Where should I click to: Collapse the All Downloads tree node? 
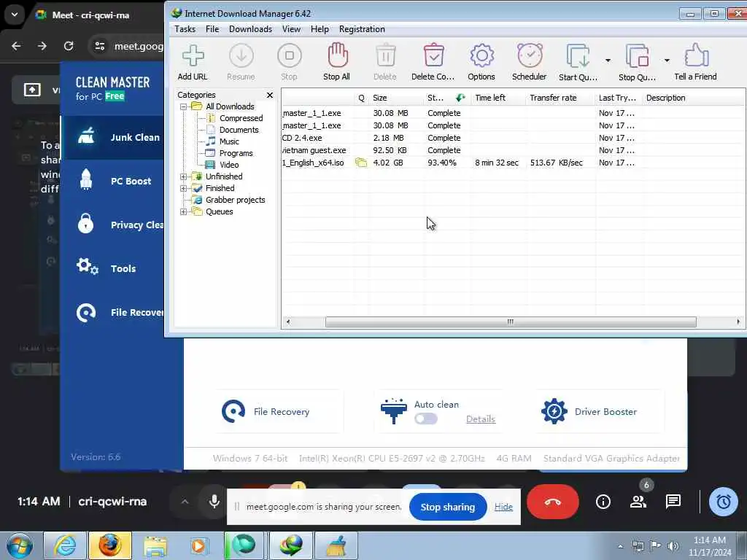(183, 106)
